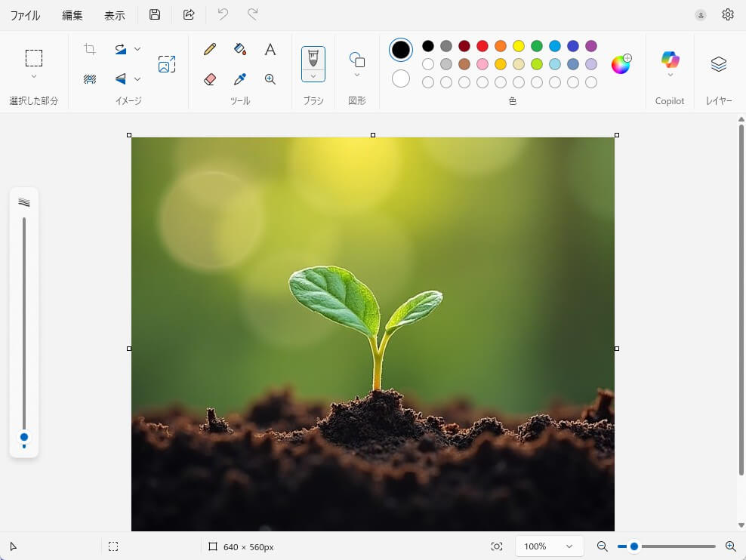Click the 色 group label
This screenshot has height=560, width=746.
pos(513,101)
